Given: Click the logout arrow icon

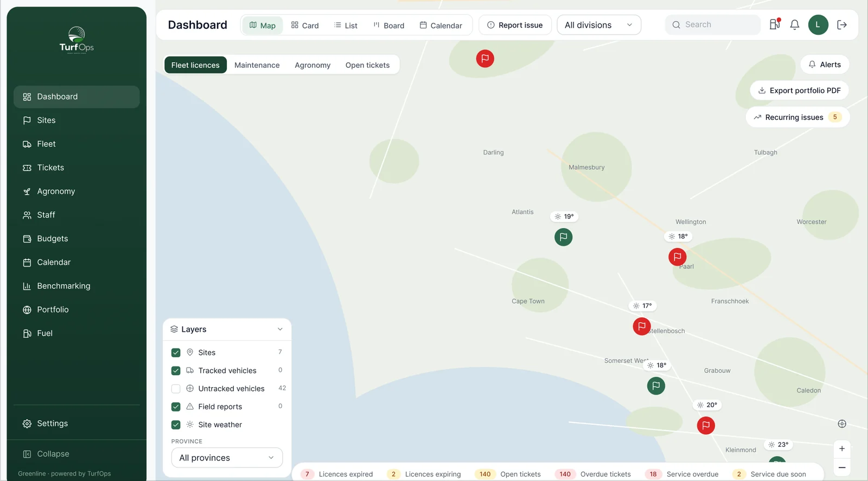Looking at the screenshot, I should pyautogui.click(x=842, y=24).
